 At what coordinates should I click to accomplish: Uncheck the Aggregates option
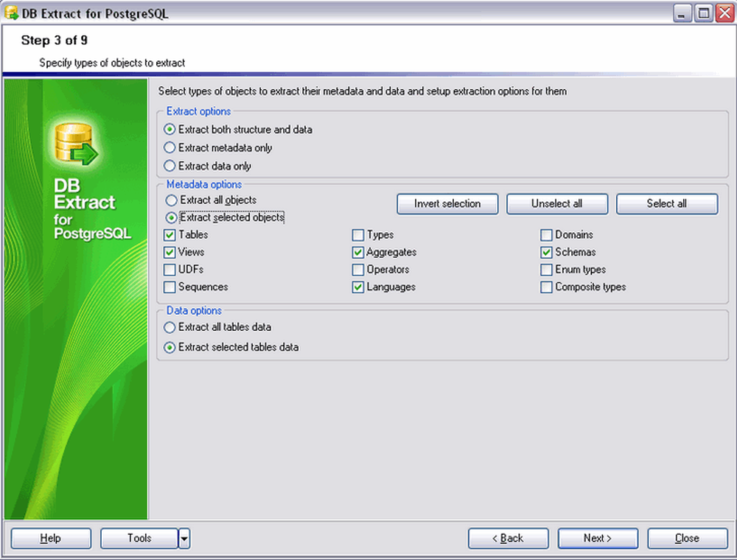coord(357,252)
